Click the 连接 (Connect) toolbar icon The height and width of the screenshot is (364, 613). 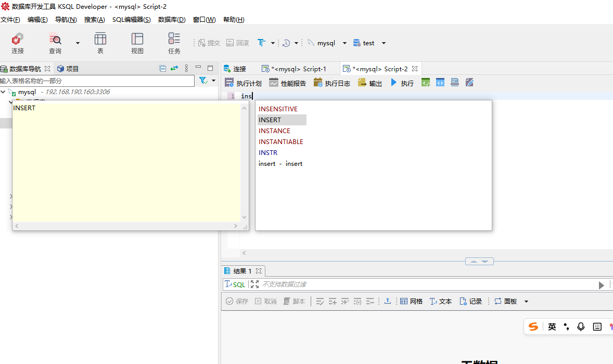tap(18, 43)
